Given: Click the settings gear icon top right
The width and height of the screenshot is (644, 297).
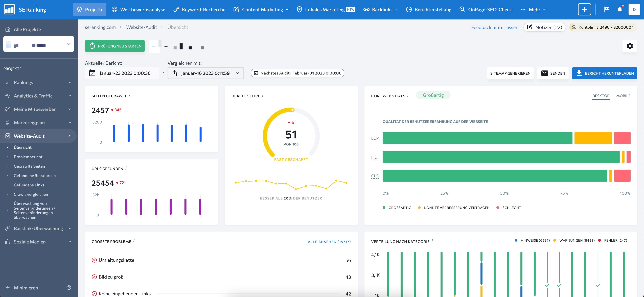Looking at the screenshot, I should [x=630, y=46].
